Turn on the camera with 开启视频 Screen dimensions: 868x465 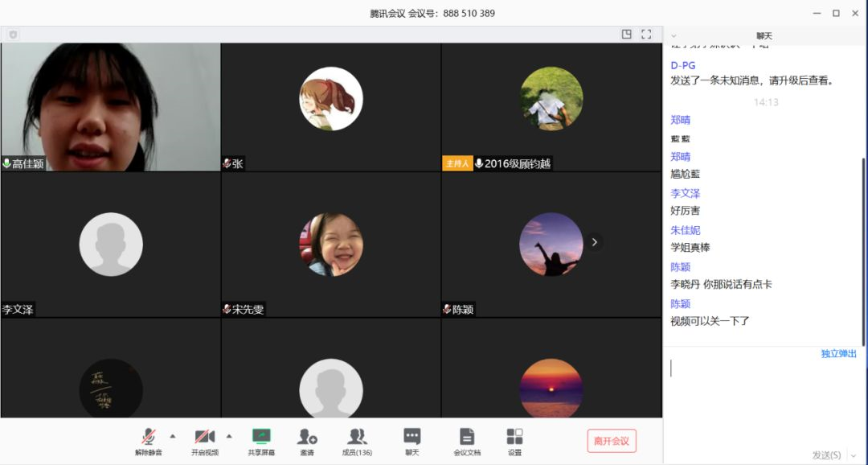coord(204,437)
